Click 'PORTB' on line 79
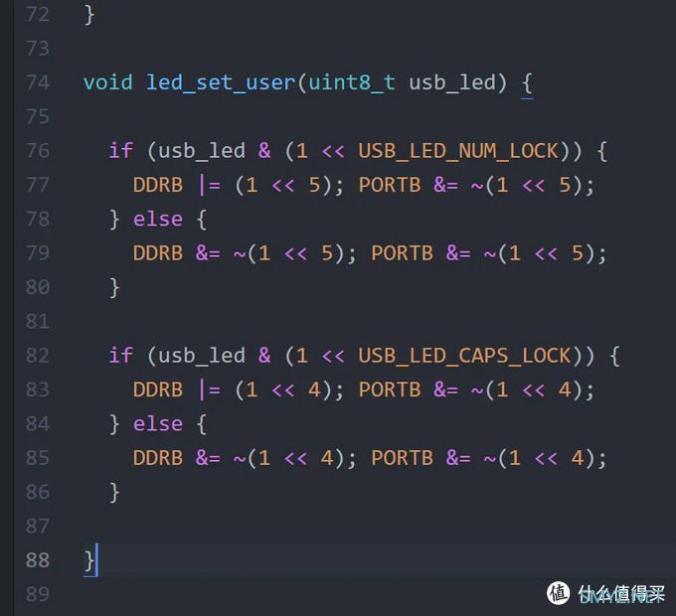 pyautogui.click(x=402, y=253)
